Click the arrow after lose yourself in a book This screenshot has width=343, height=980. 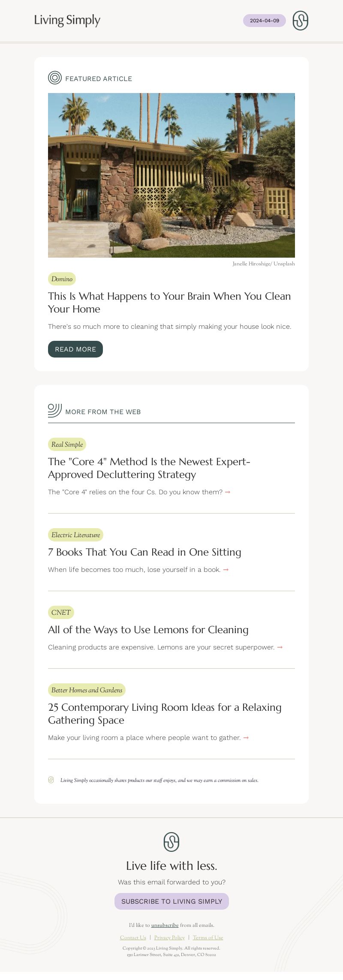[x=226, y=570]
